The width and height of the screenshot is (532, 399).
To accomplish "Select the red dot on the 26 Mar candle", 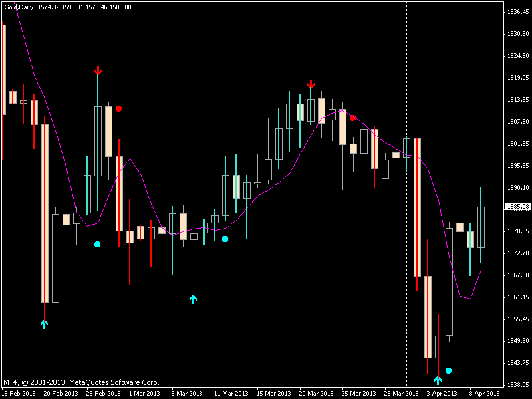I will tap(353, 118).
